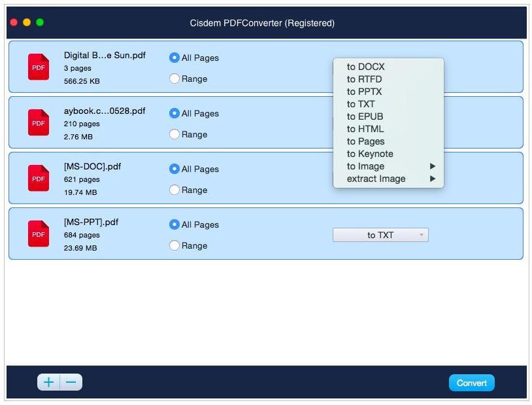Viewport: 532px width, 405px height.
Task: Choose 'to DOCX' in the format menu
Action: pyautogui.click(x=388, y=67)
